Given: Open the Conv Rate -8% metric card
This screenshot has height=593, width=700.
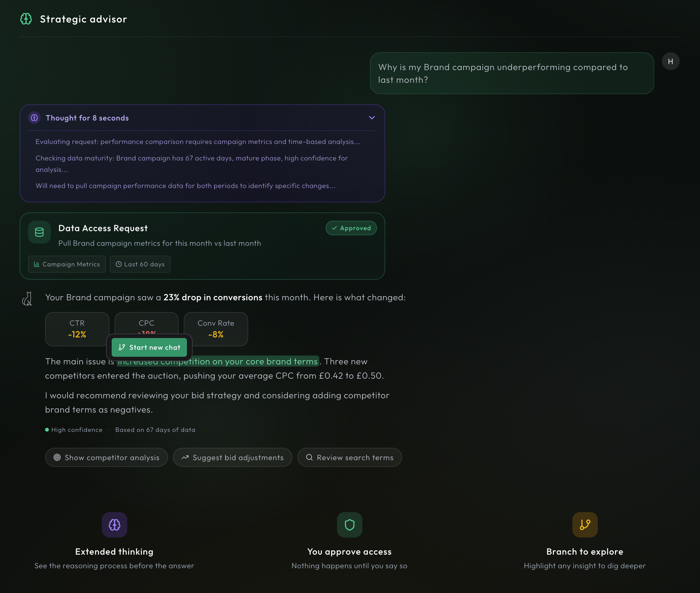Looking at the screenshot, I should tap(216, 329).
